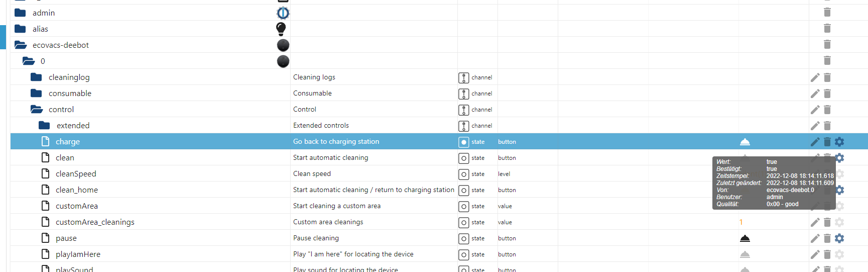Click the admin adapter icon
The height and width of the screenshot is (272, 868).
click(283, 13)
